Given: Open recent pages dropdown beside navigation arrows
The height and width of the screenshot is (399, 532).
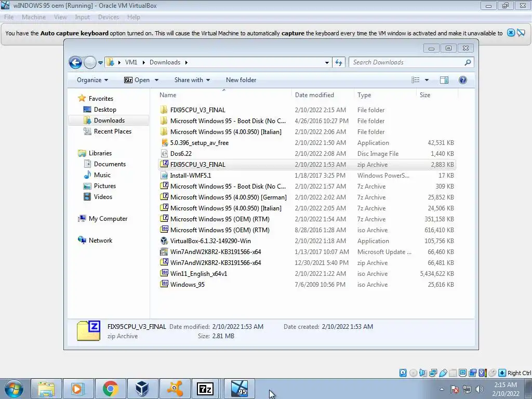Looking at the screenshot, I should click(100, 63).
